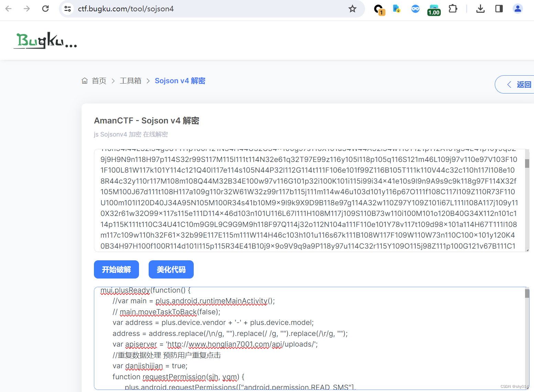
Task: Click the mui.plusReady(function() line
Action: pyautogui.click(x=146, y=290)
